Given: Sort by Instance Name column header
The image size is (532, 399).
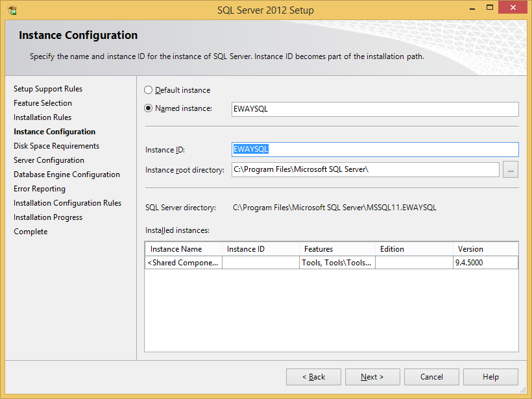Looking at the screenshot, I should (x=184, y=249).
